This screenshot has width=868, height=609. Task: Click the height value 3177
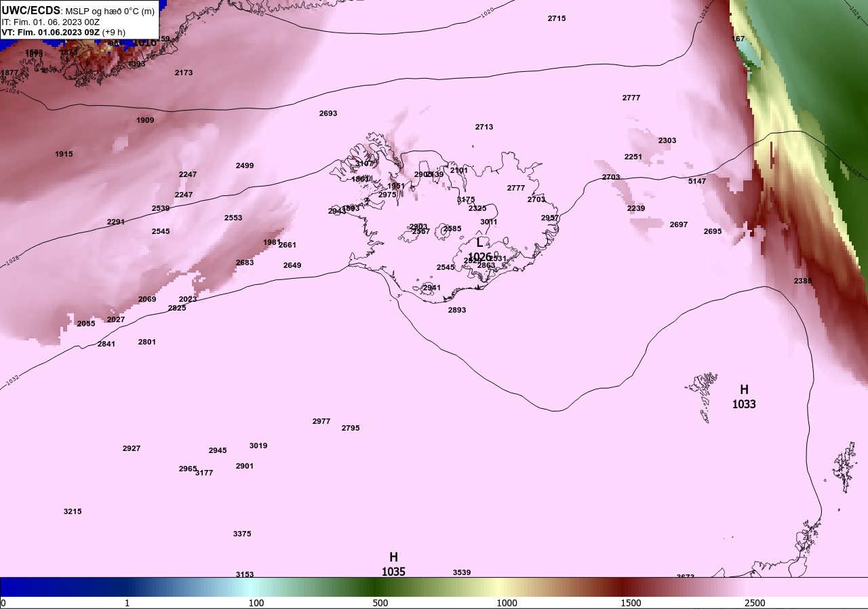(204, 473)
